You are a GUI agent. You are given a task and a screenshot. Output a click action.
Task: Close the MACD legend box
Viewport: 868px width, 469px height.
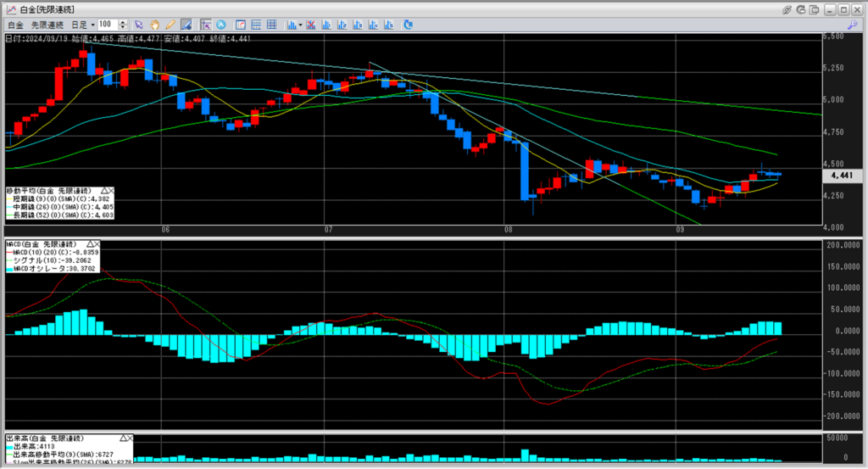[98, 243]
